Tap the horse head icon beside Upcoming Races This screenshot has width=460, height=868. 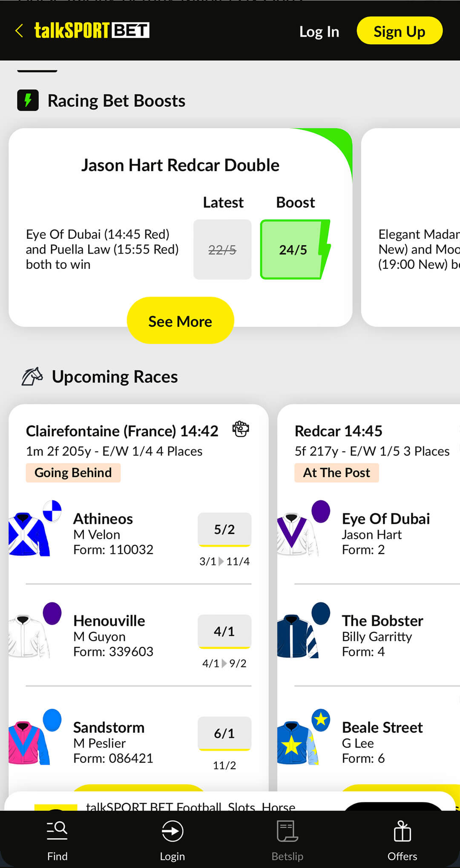[x=32, y=375]
